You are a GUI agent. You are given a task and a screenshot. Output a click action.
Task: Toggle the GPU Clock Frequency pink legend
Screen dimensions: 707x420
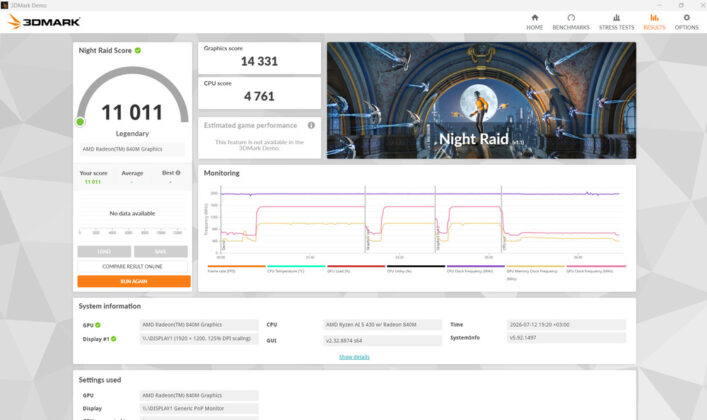pos(596,269)
